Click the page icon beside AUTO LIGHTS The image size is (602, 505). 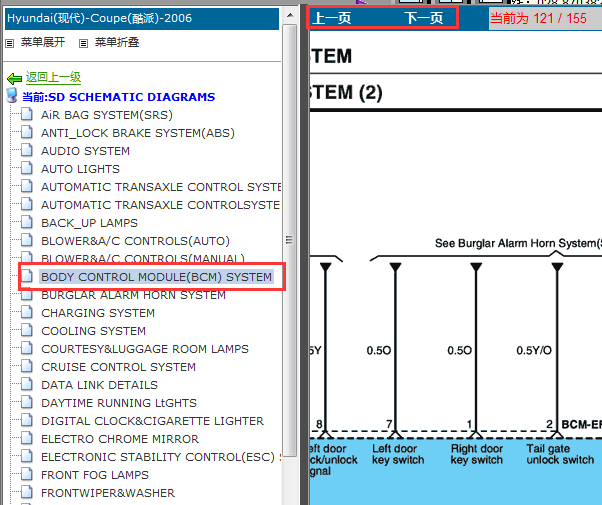click(26, 169)
